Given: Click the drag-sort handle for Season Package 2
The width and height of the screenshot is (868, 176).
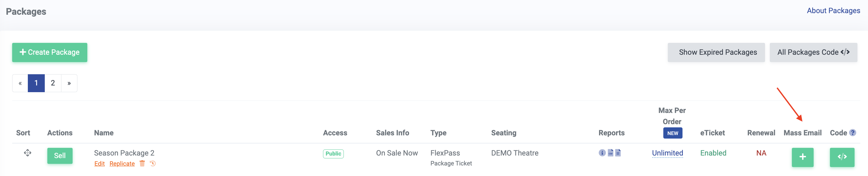Looking at the screenshot, I should pyautogui.click(x=28, y=153).
